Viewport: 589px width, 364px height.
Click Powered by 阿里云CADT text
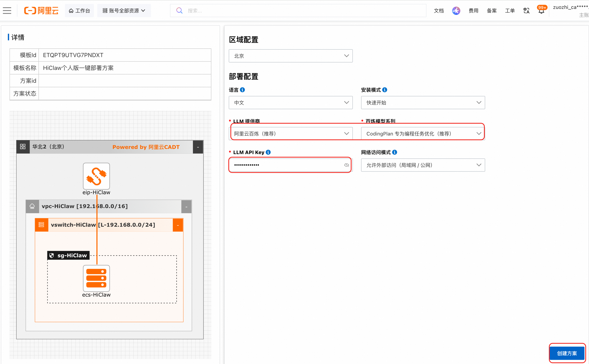[x=146, y=147]
